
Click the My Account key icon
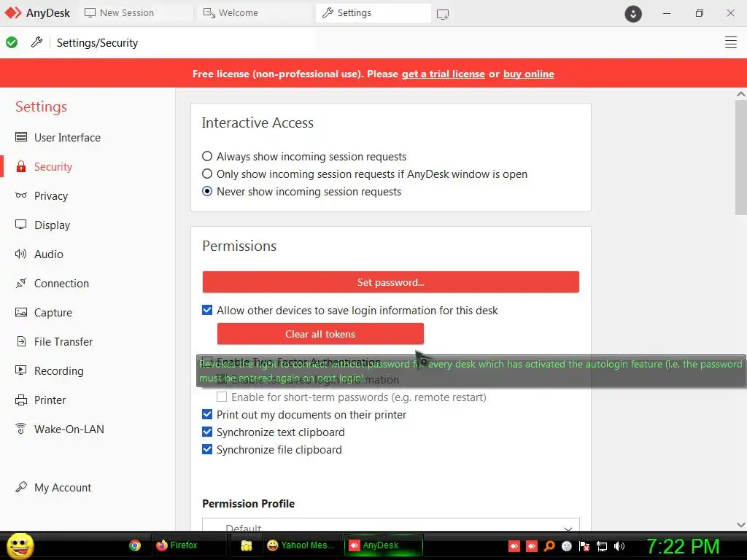21,486
